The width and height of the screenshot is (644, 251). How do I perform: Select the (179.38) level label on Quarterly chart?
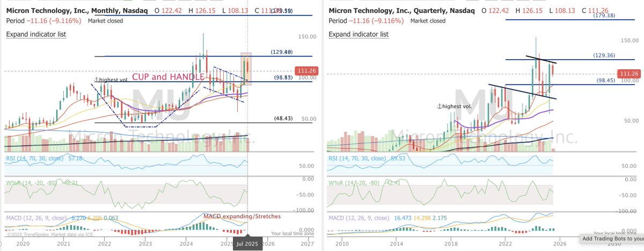point(604,15)
